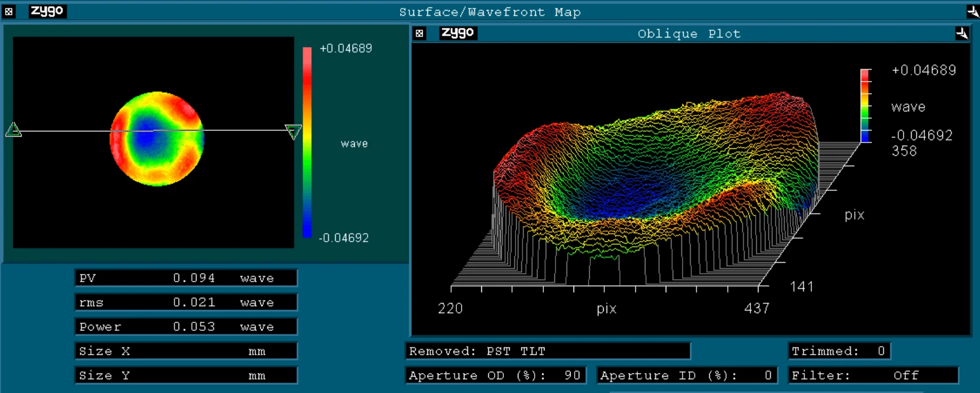Select the left triangle slice line marker
The image size is (980, 393).
coord(13,130)
